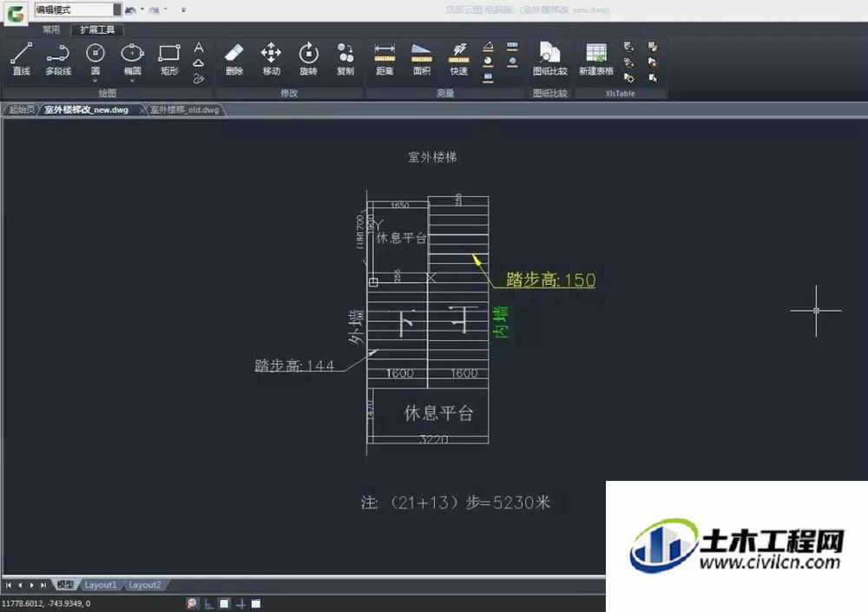Screen dimensions: 868x612
Task: Click the 室外楼梯 drawing title text
Action: click(432, 157)
